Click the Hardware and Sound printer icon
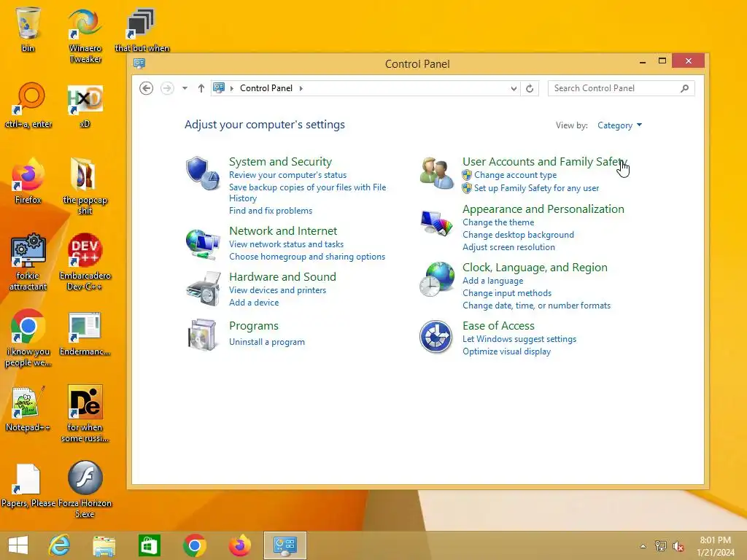Viewport: 747px width, 560px height. (x=204, y=289)
